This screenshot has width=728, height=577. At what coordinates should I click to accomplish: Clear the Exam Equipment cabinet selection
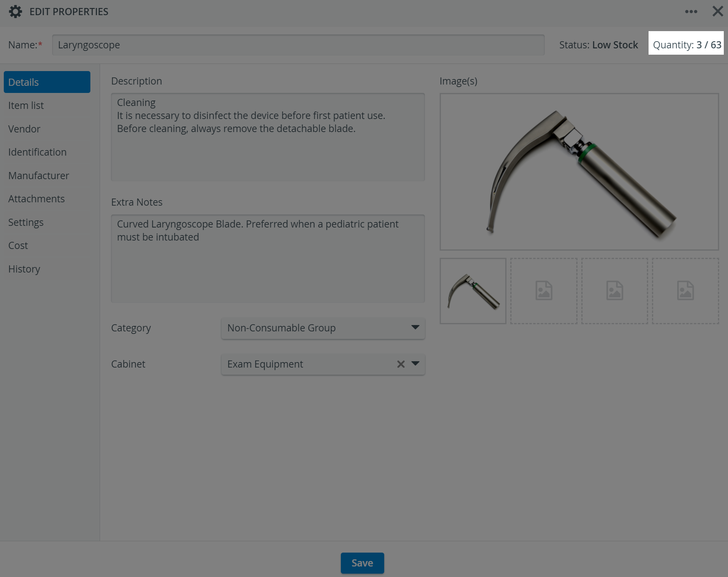point(401,364)
